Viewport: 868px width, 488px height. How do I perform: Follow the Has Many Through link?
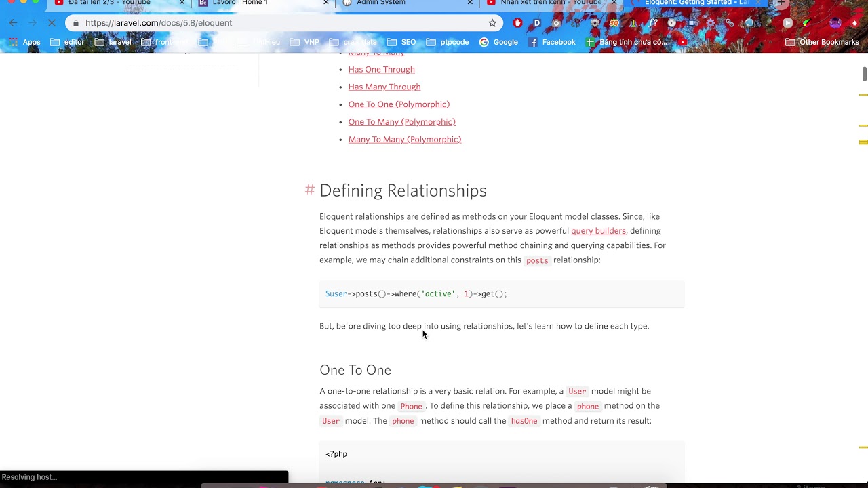(x=384, y=87)
